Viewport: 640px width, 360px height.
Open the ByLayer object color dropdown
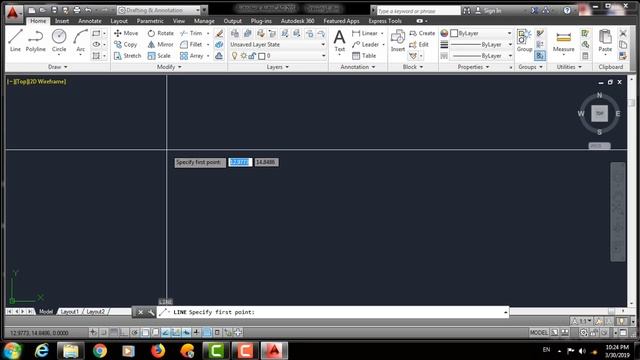(x=481, y=33)
